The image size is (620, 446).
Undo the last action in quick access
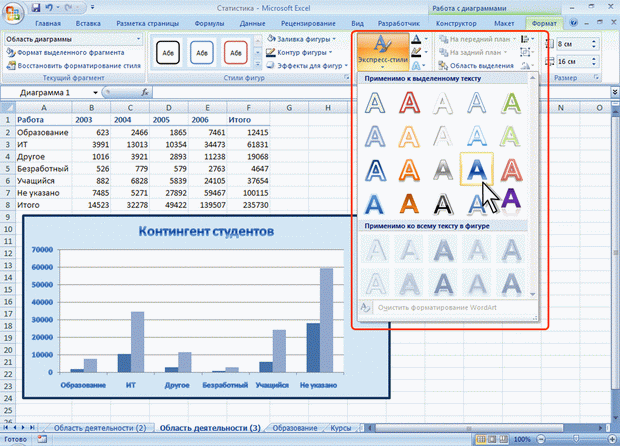pos(49,8)
